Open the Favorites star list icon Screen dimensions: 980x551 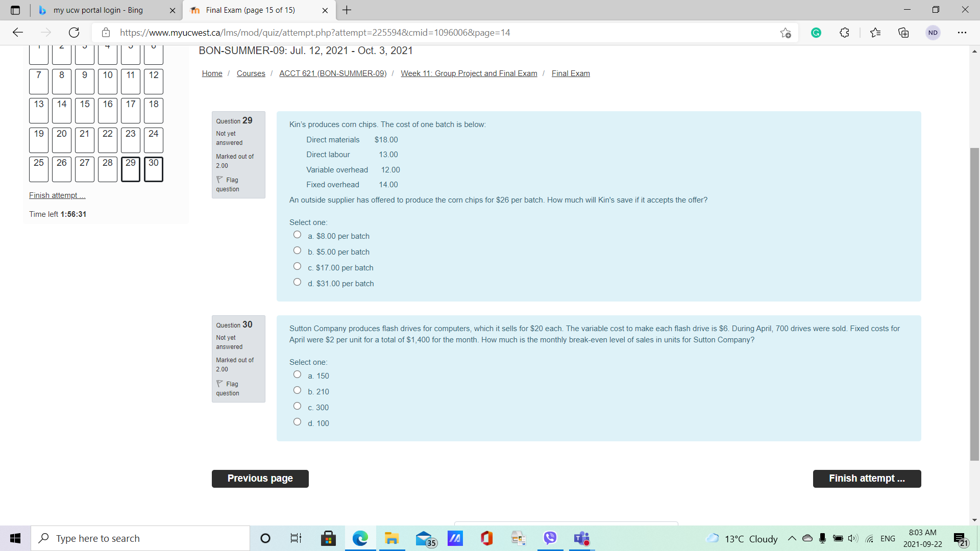click(875, 33)
